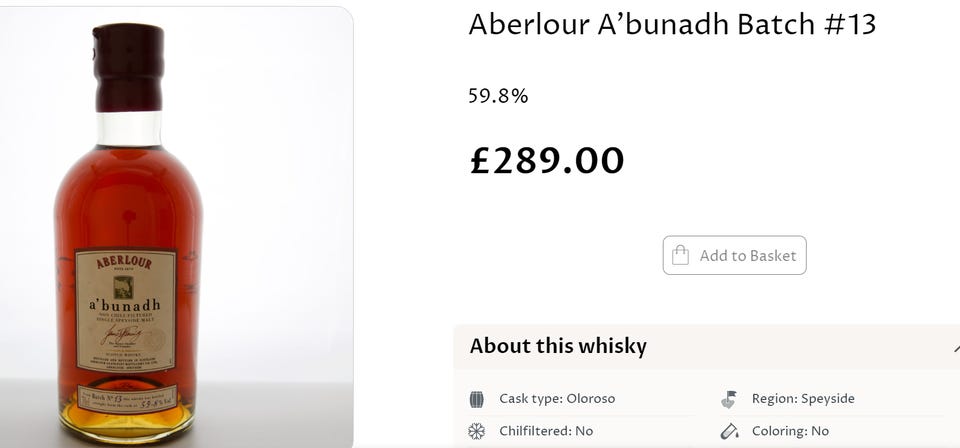Open the Aberlour bottle product photo

coord(128,228)
